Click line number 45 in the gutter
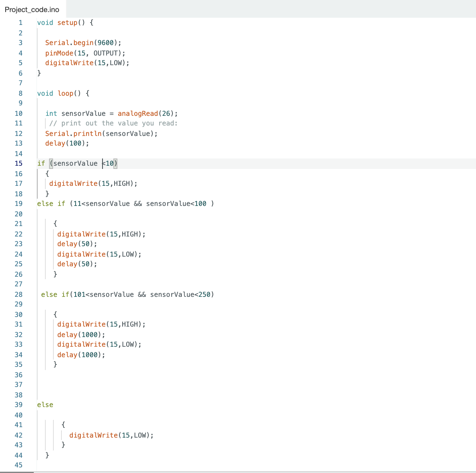Viewport: 476px width, 473px height. coord(18,465)
